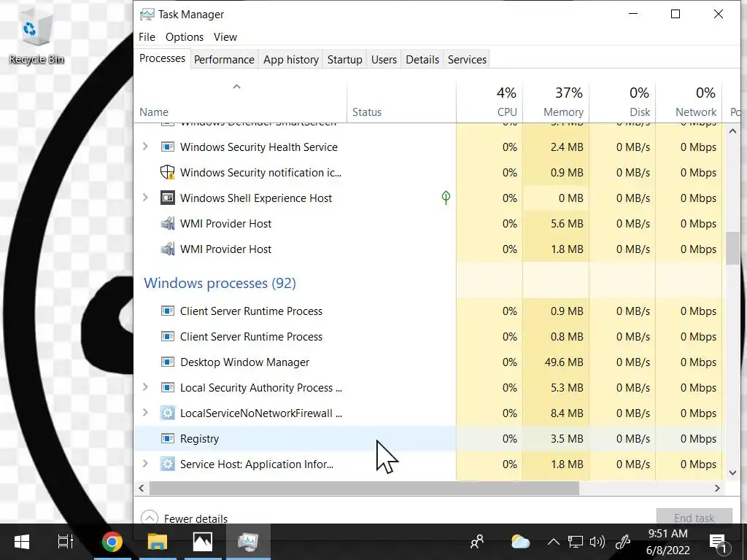Expand Service Host: Application Infor row
This screenshot has height=560, width=747.
(146, 463)
